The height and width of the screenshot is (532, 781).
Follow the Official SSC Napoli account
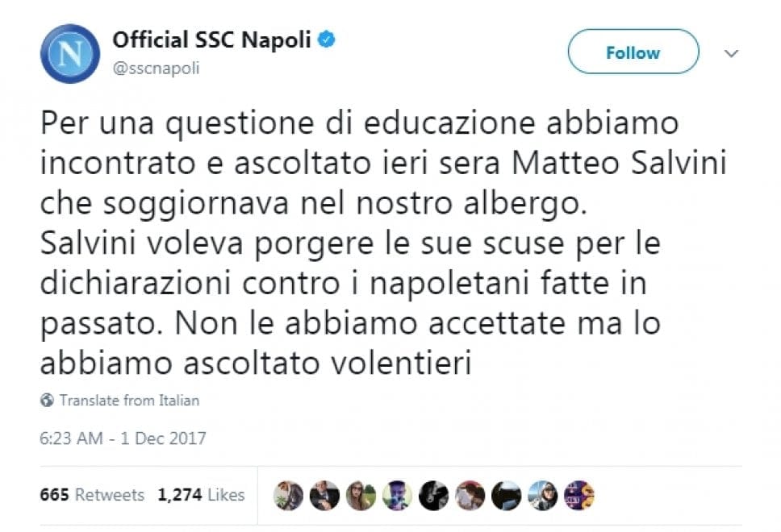point(633,53)
